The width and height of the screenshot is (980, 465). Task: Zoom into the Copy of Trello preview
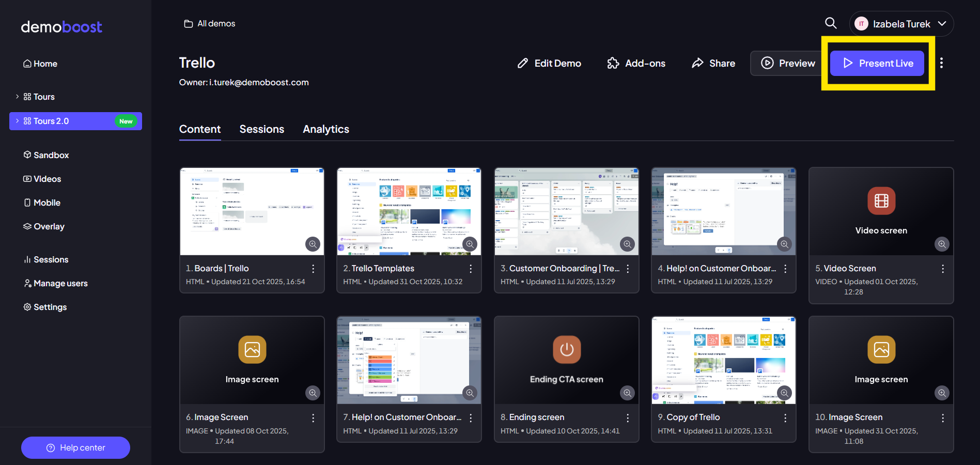coord(784,393)
